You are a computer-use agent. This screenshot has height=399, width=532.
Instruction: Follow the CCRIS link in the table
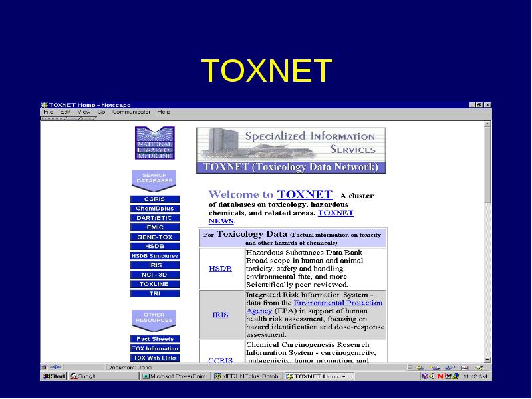[220, 360]
